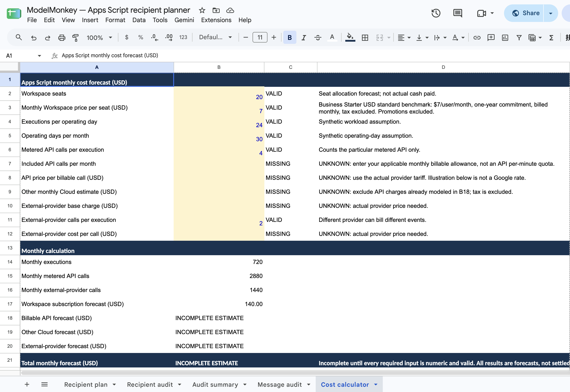Insert a link
This screenshot has height=392, width=570.
click(477, 37)
